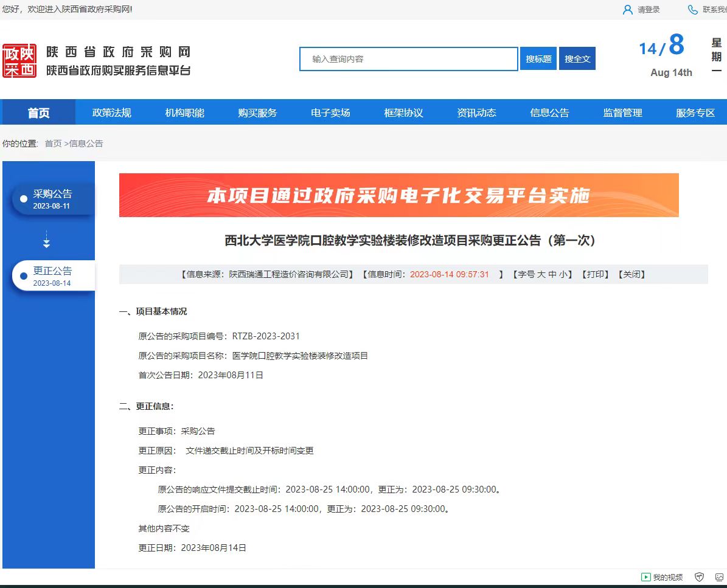Open the 政策法规 navigation menu
Viewport: 727px width, 588px height.
tap(111, 113)
